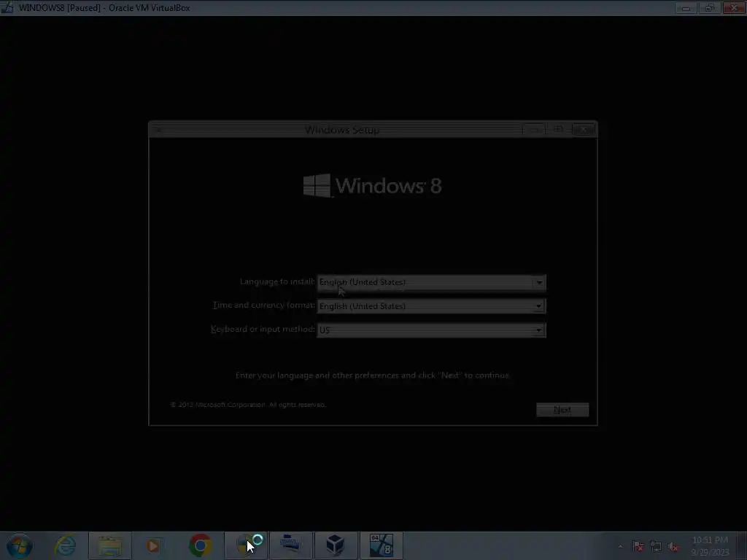Open the taskbar icon under the mouse cursor
The width and height of the screenshot is (747, 560).
(x=246, y=545)
